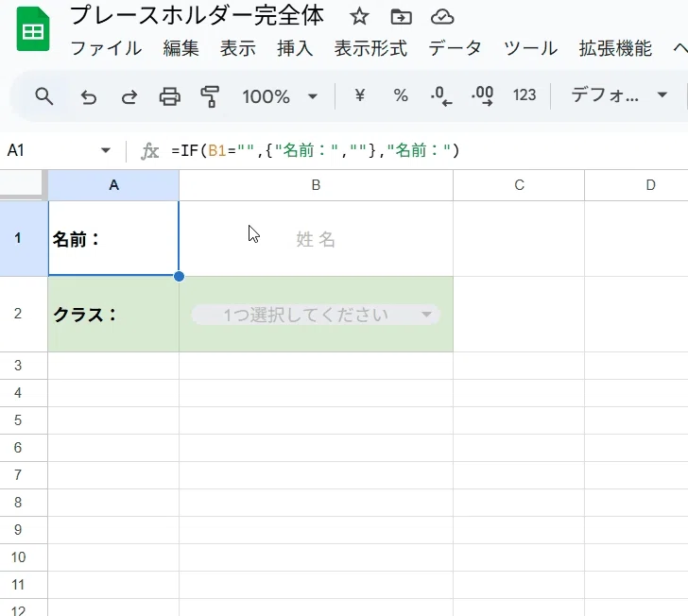The width and height of the screenshot is (688, 616).
Task: Open the Google Sheets home icon
Action: (x=33, y=30)
